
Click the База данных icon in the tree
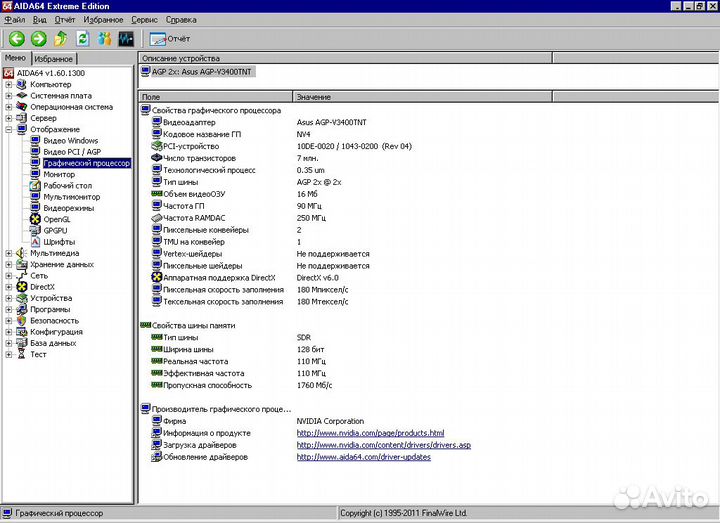(22, 343)
